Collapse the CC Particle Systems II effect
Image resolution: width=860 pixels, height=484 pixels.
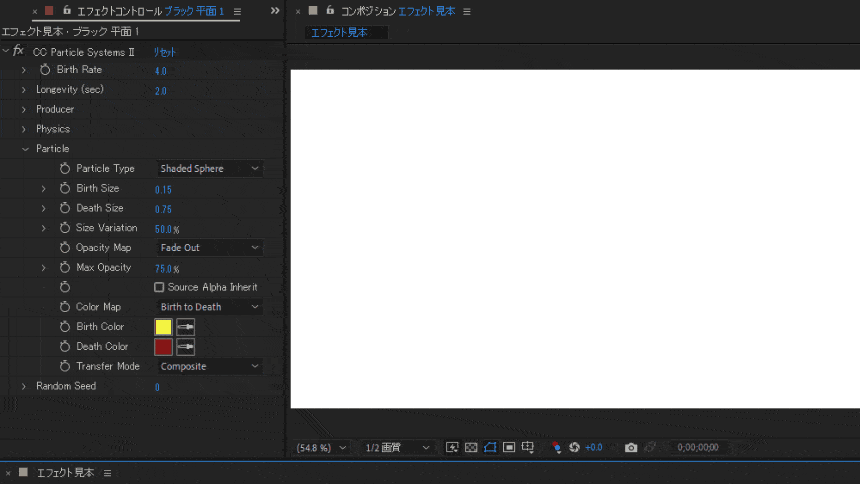[5, 51]
